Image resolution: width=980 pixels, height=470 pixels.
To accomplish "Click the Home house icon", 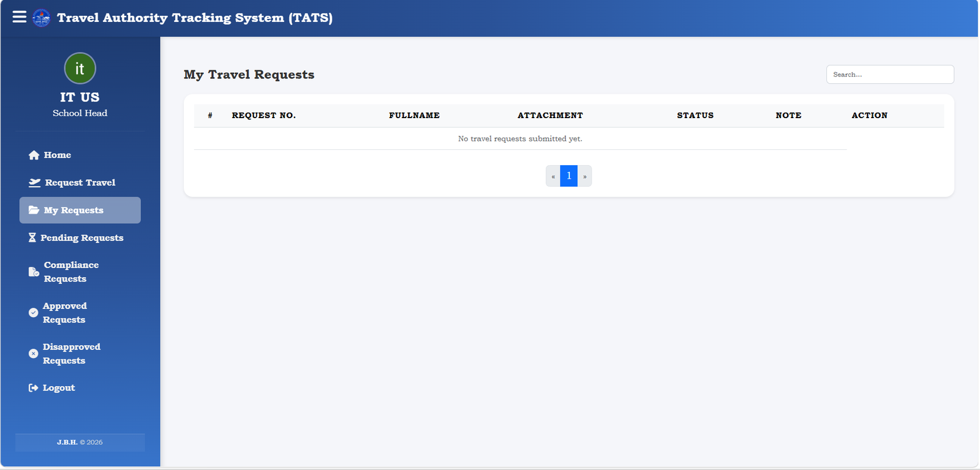I will point(34,155).
